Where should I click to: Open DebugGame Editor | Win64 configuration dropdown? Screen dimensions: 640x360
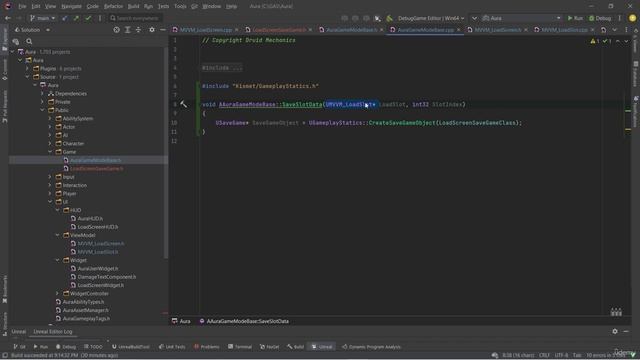430,18
